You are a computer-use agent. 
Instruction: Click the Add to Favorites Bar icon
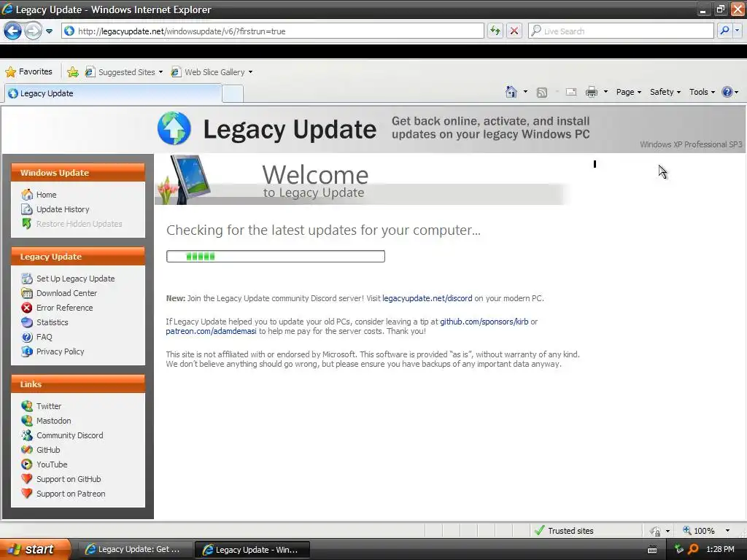coord(73,72)
